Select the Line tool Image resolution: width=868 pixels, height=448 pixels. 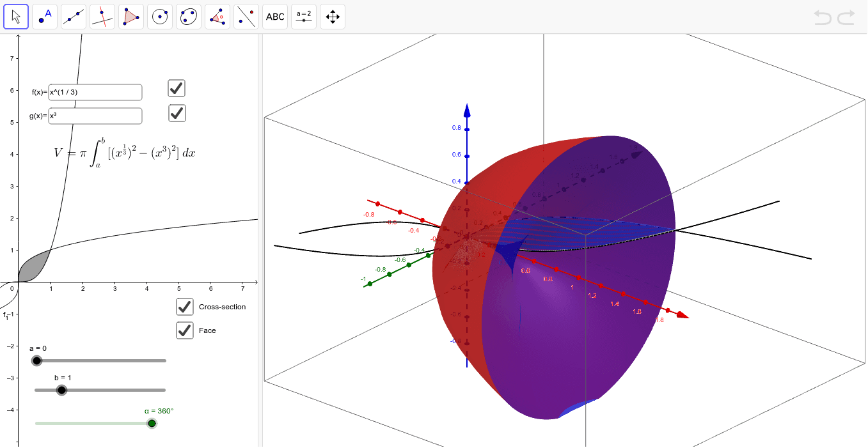tap(73, 16)
